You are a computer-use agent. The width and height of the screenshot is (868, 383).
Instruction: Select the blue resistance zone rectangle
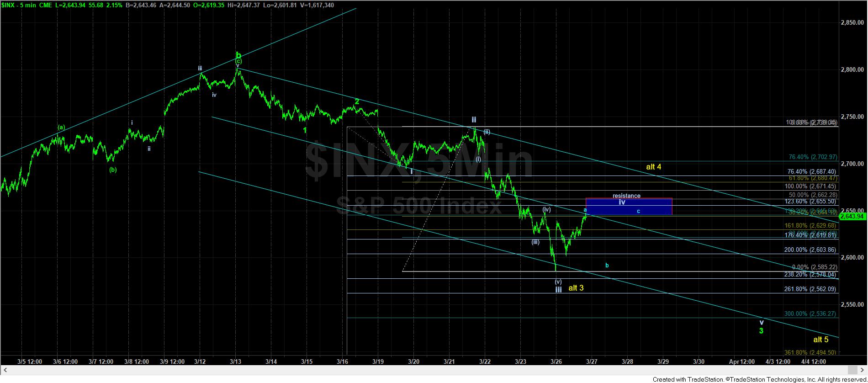click(628, 207)
